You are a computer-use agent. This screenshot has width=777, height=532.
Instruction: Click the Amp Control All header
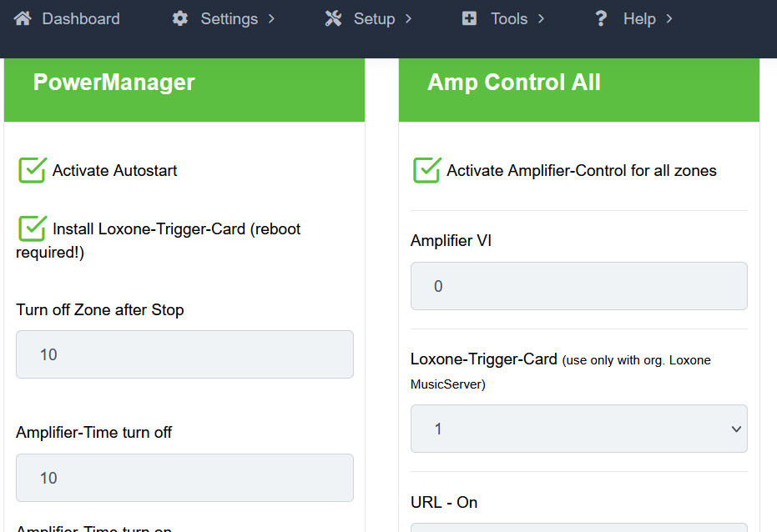tap(514, 83)
